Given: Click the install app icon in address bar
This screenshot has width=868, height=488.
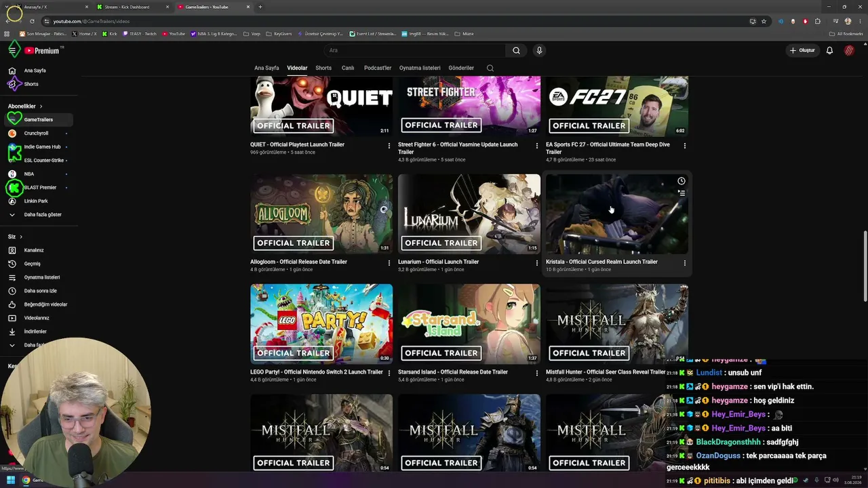Looking at the screenshot, I should (753, 21).
